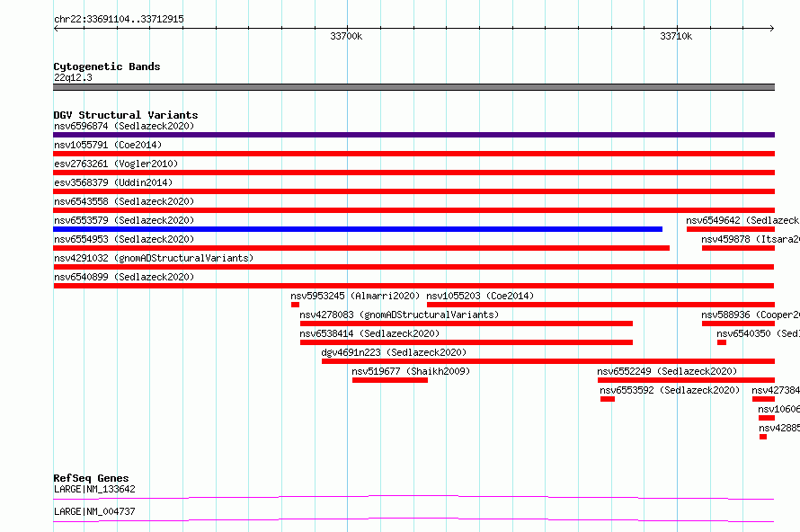The width and height of the screenshot is (800, 532).
Task: Click the 33700k ruler label
Action: tap(346, 36)
